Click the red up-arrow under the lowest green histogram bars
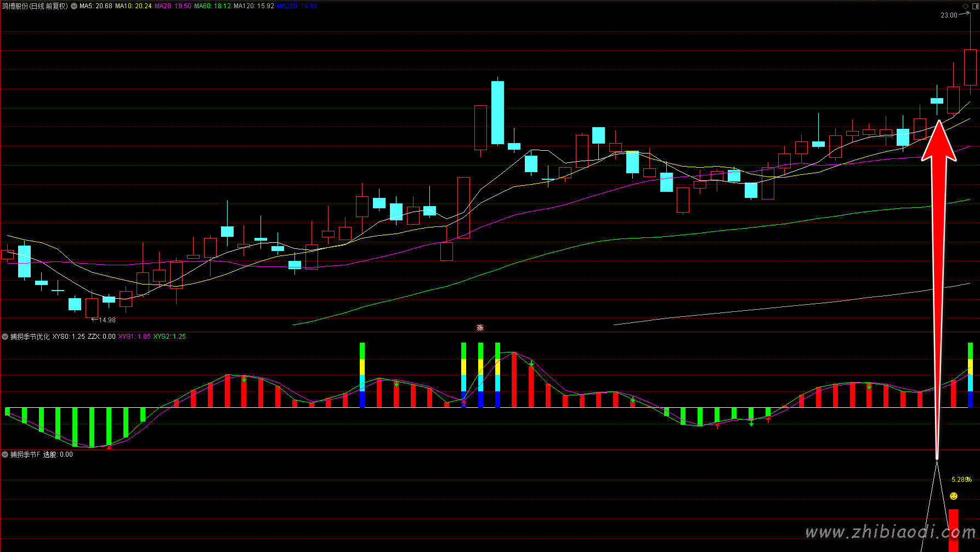This screenshot has height=552, width=980. (x=109, y=447)
